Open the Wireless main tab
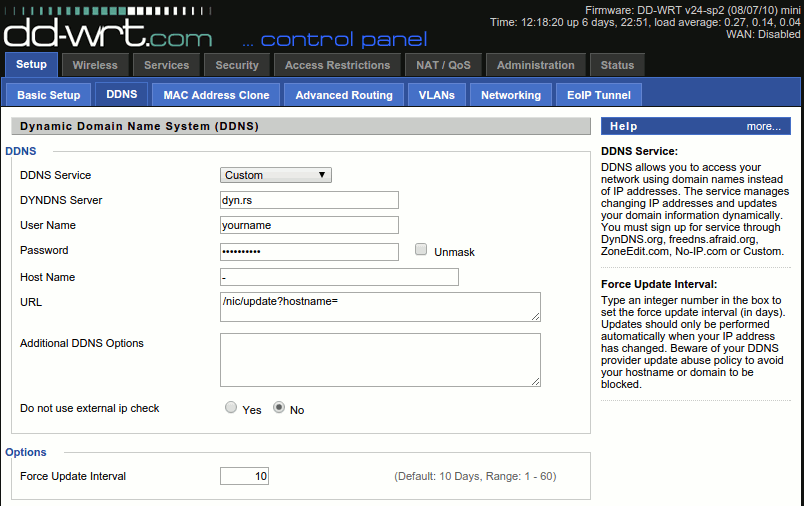The width and height of the screenshot is (804, 506). (95, 65)
